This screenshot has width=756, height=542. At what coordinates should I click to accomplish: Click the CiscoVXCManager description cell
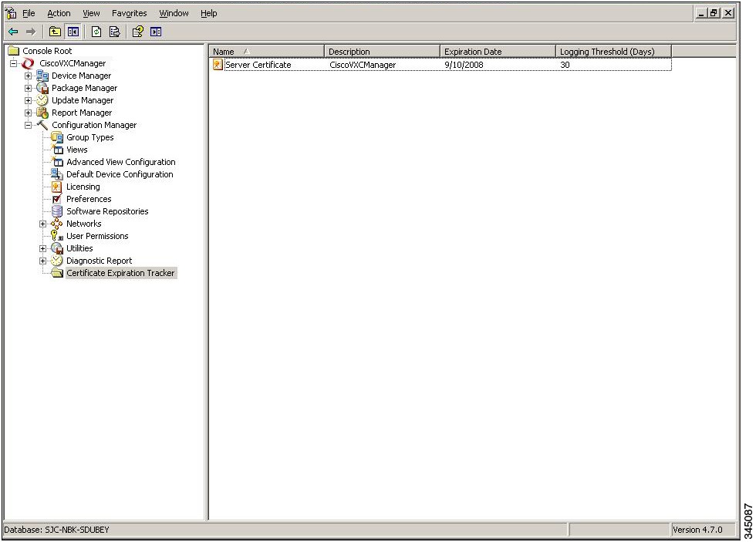click(363, 65)
